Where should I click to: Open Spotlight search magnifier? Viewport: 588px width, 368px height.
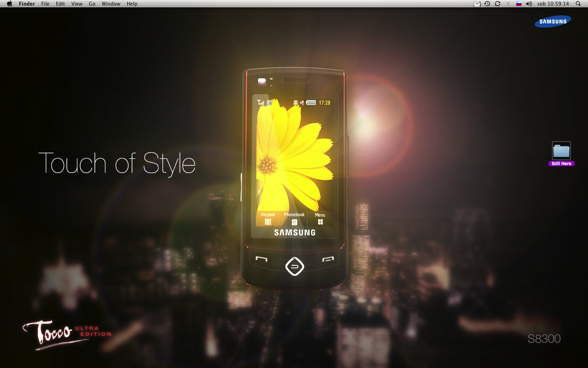click(x=578, y=4)
